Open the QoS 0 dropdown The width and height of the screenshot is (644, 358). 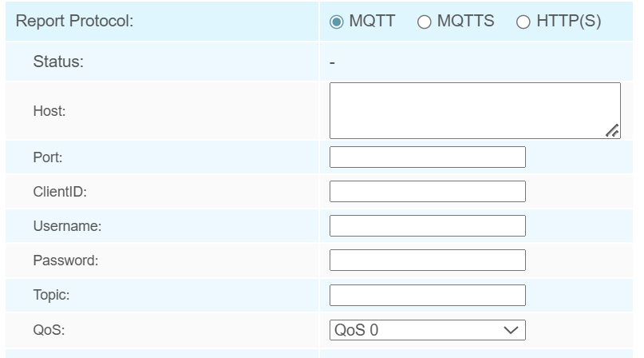tap(427, 330)
